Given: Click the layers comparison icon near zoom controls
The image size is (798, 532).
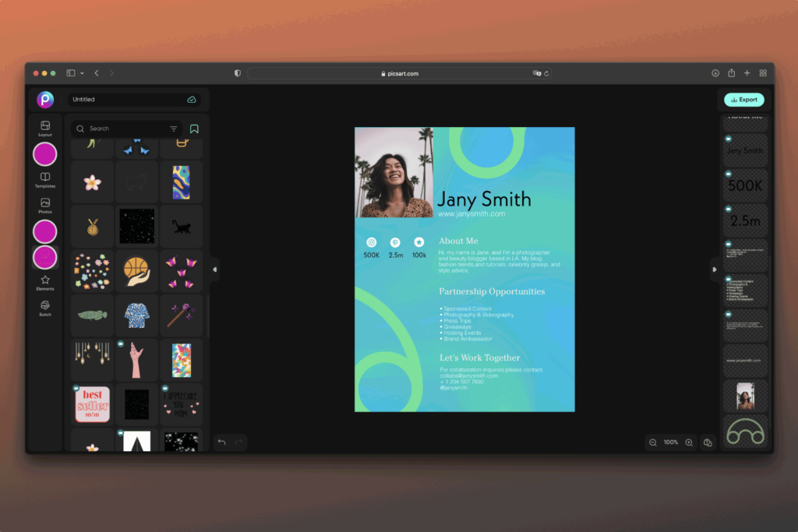Looking at the screenshot, I should coord(707,442).
